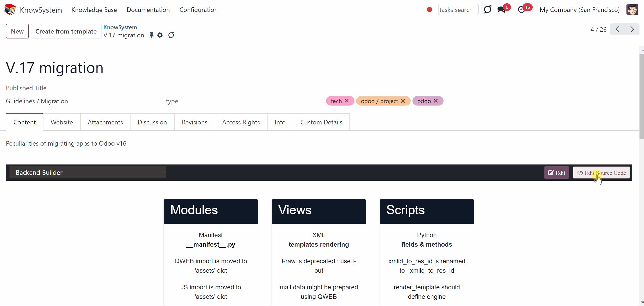
Task: Click 't-raw is deprecated : use t-out' text
Action: point(319,265)
